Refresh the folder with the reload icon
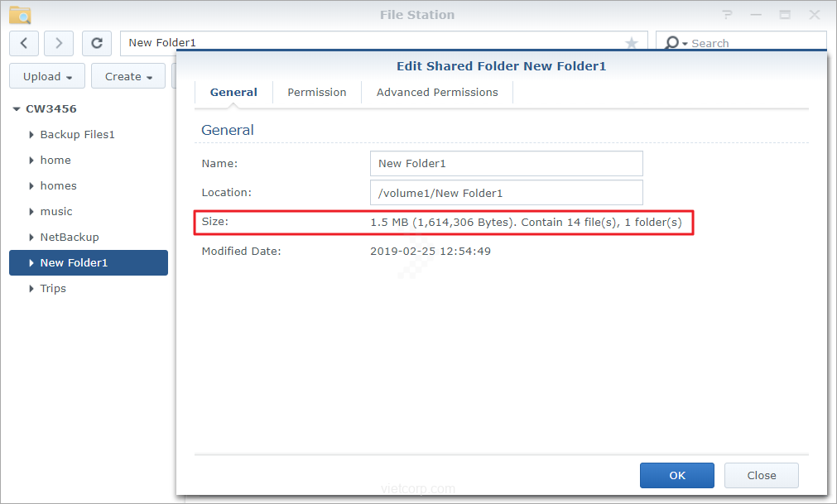 [97, 43]
